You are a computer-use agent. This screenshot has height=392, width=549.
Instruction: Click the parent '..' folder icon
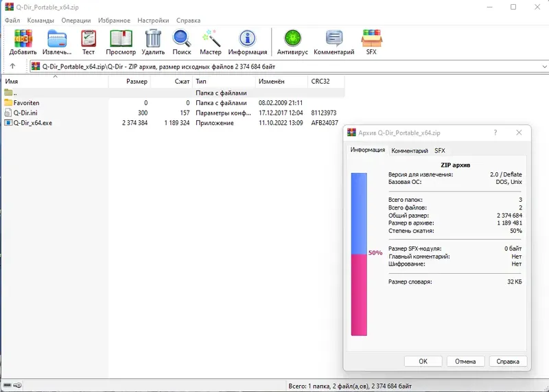[8, 93]
